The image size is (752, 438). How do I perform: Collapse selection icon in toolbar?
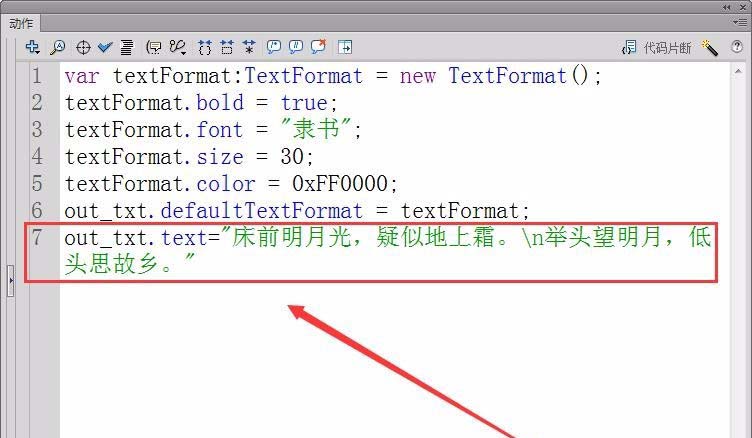(226, 47)
